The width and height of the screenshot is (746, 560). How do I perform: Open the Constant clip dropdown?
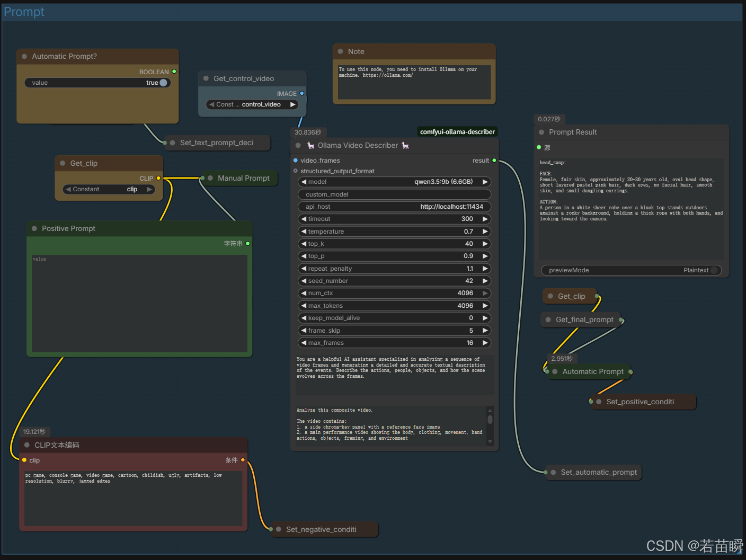[x=109, y=189]
